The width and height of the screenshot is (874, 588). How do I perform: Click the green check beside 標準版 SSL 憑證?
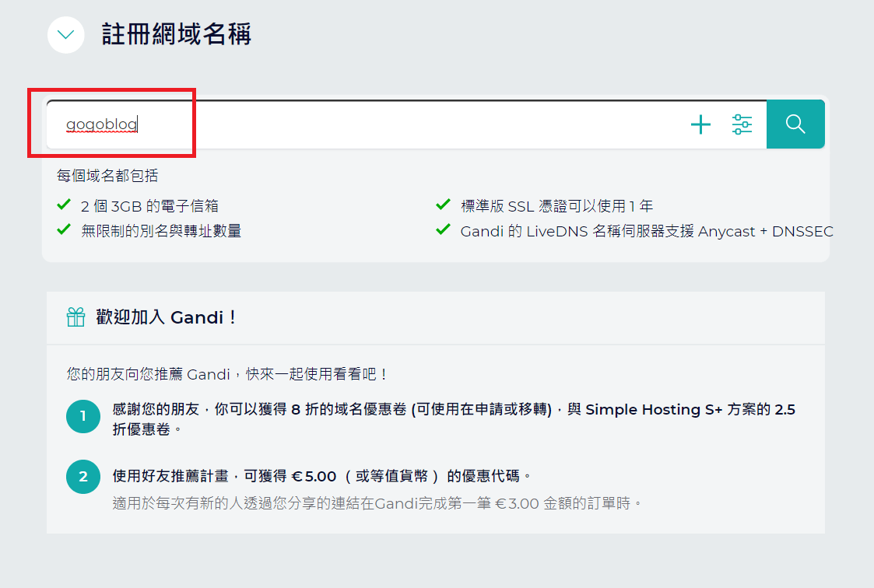443,205
